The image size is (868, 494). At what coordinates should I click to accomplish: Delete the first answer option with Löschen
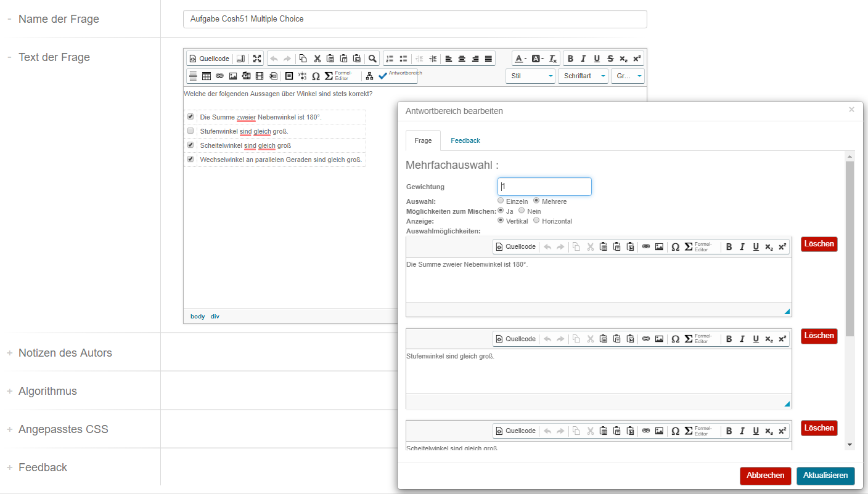(x=819, y=244)
